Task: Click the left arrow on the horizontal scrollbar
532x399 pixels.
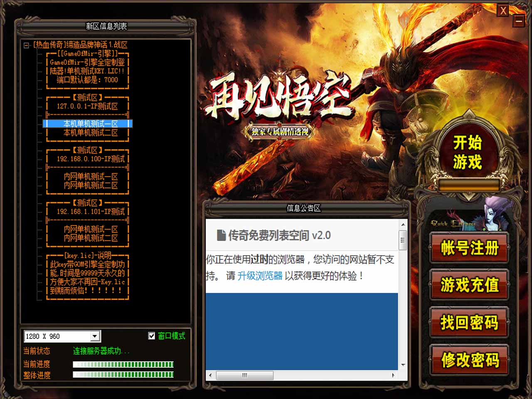Action: click(210, 375)
